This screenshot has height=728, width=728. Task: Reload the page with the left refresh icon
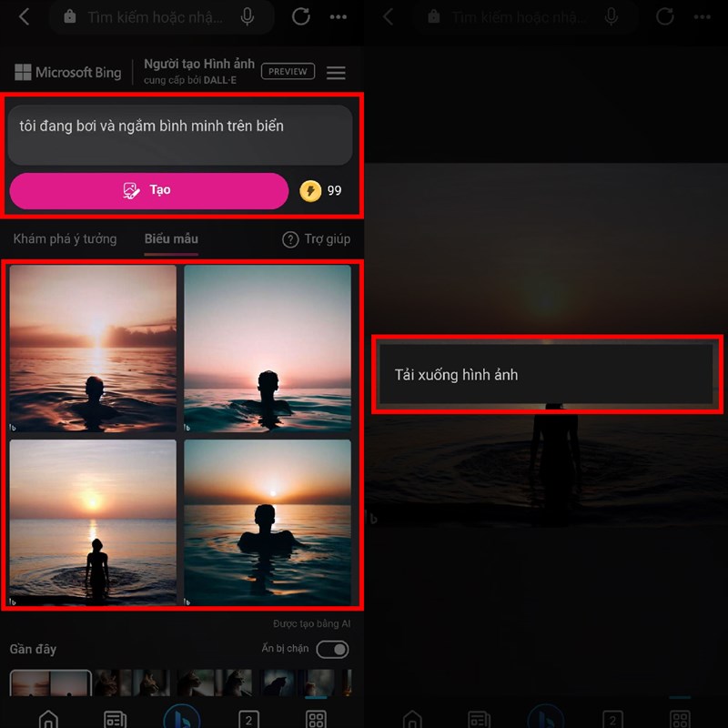pos(300,17)
